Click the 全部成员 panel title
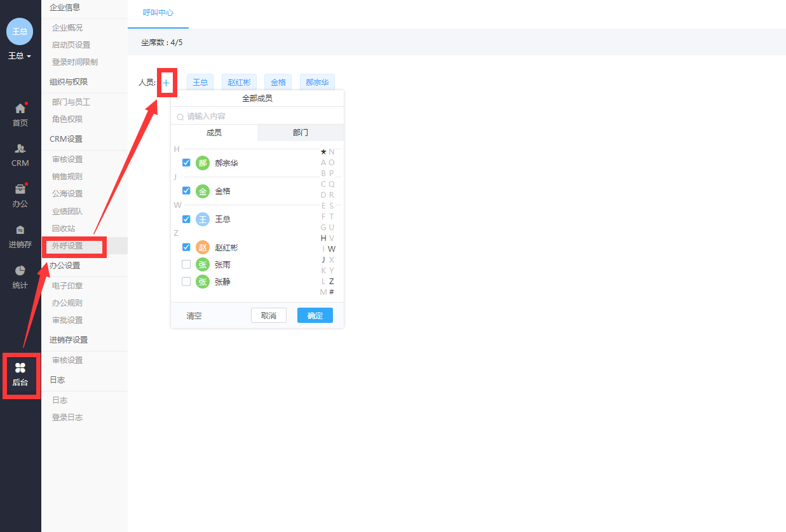This screenshot has height=532, width=786. [x=257, y=99]
